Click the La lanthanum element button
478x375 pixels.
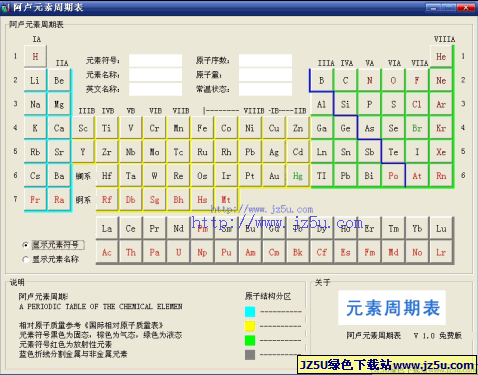pos(107,228)
